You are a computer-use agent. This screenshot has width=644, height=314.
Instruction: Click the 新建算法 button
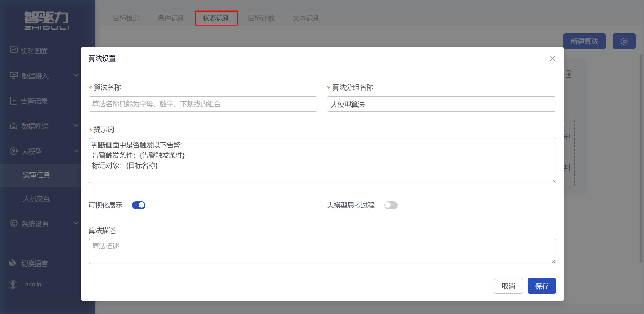[584, 41]
